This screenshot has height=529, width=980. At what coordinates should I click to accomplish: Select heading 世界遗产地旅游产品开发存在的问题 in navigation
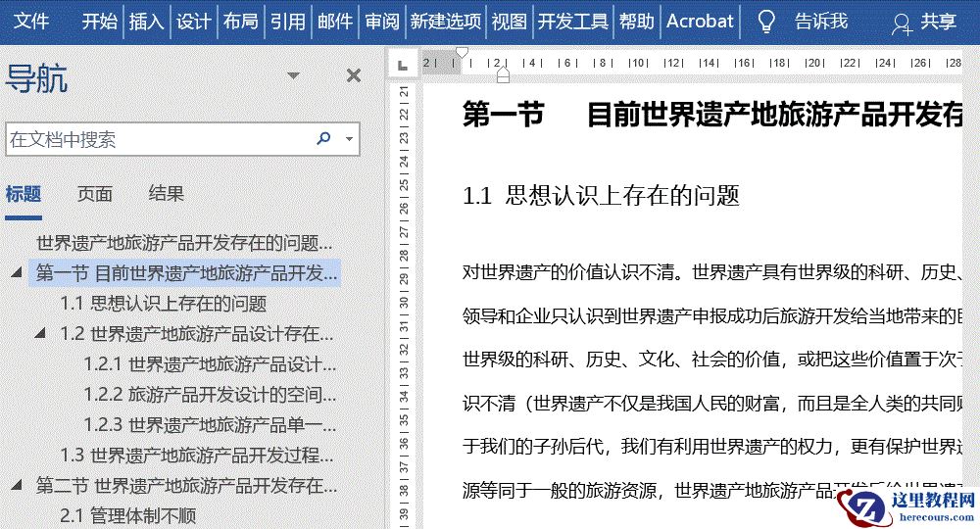coord(184,242)
